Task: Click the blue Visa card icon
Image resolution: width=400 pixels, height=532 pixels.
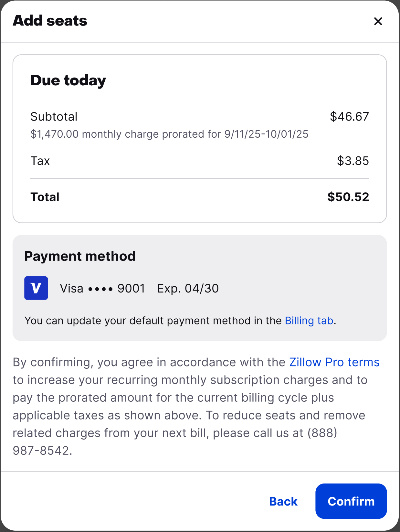Action: [x=36, y=288]
